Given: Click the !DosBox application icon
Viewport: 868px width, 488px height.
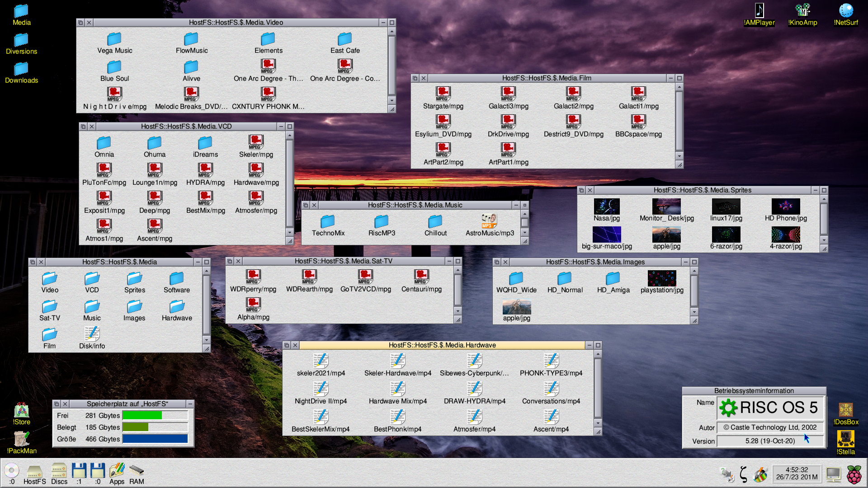Looking at the screenshot, I should click(845, 410).
